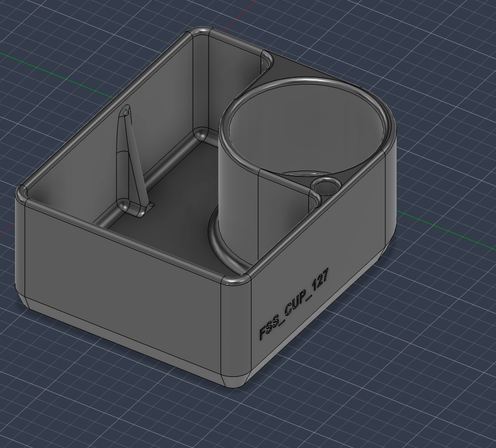This screenshot has width=496, height=448.
Task: Select the small circular hole beside the cup
Action: 326,186
